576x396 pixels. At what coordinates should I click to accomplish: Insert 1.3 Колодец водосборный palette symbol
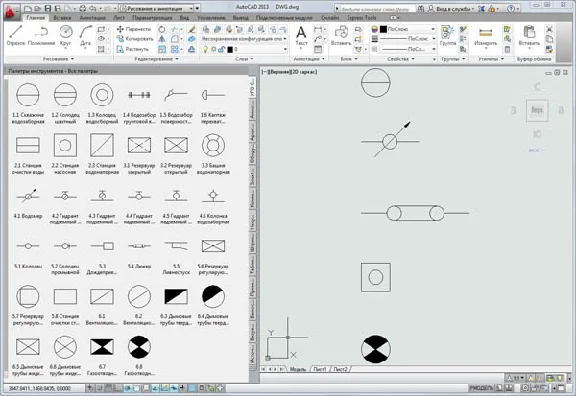pyautogui.click(x=102, y=103)
